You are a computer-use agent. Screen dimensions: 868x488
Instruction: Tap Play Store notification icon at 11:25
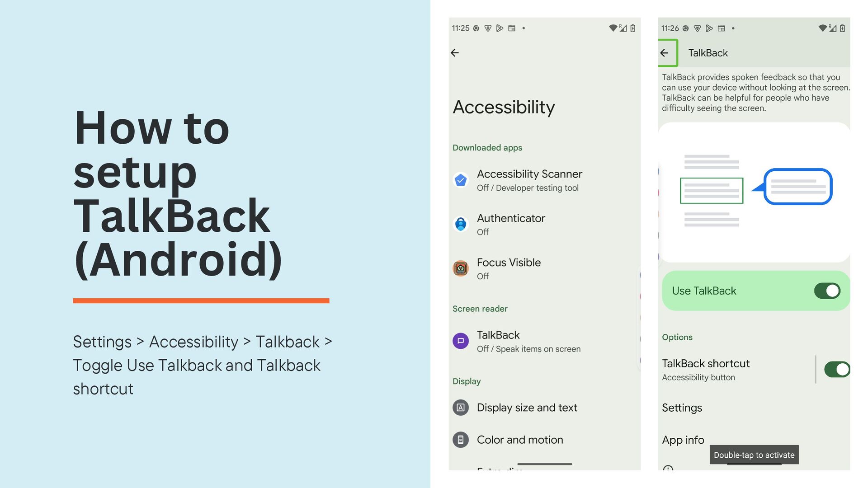coord(500,28)
